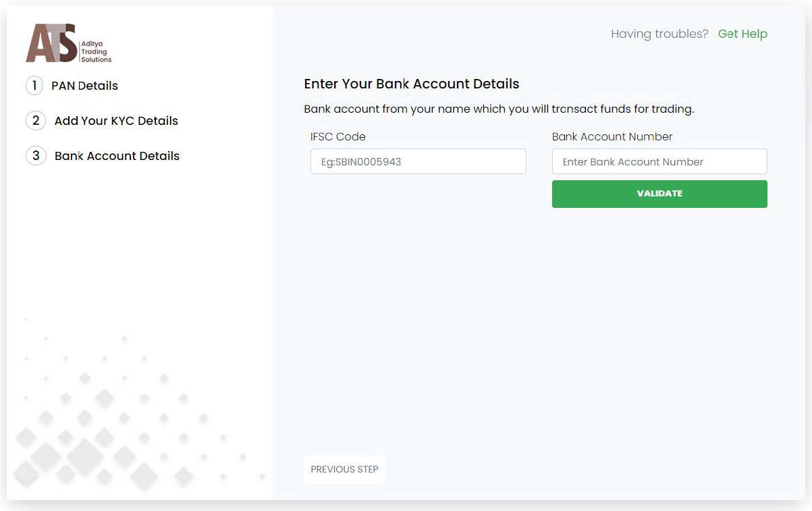Focus the IFSC Code input field
Screen dimensions: 812x511
point(418,161)
